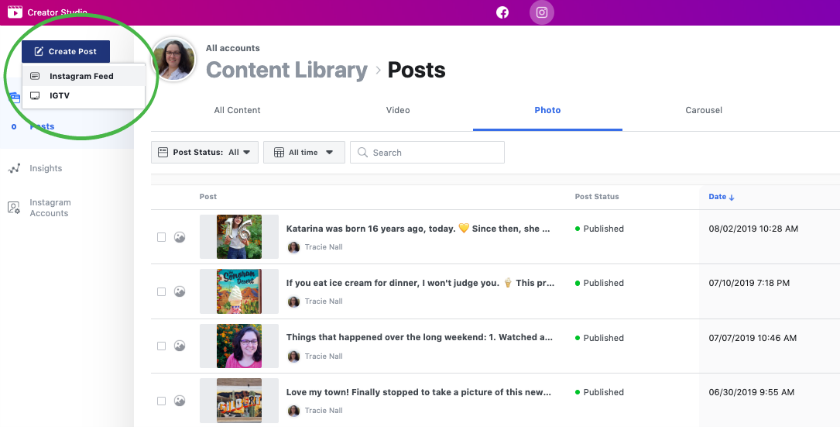Screen dimensions: 840x427
Task: Focus the Search input field
Action: coord(428,153)
